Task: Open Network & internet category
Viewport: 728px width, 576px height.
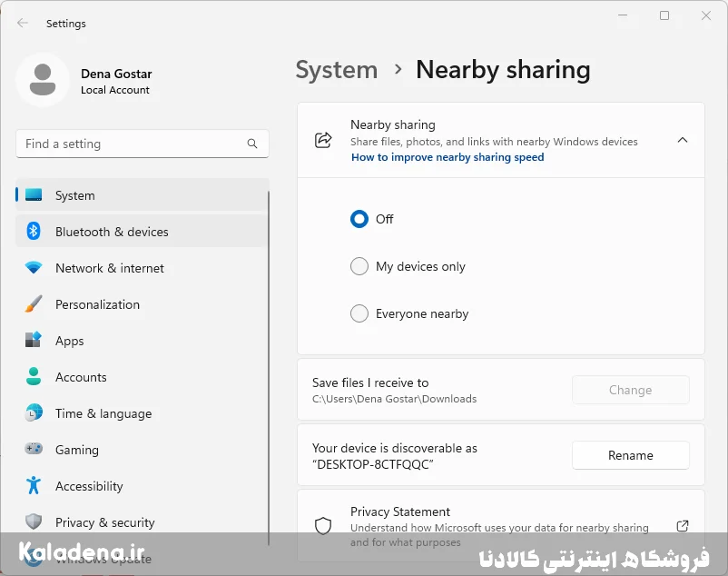Action: pyautogui.click(x=143, y=268)
